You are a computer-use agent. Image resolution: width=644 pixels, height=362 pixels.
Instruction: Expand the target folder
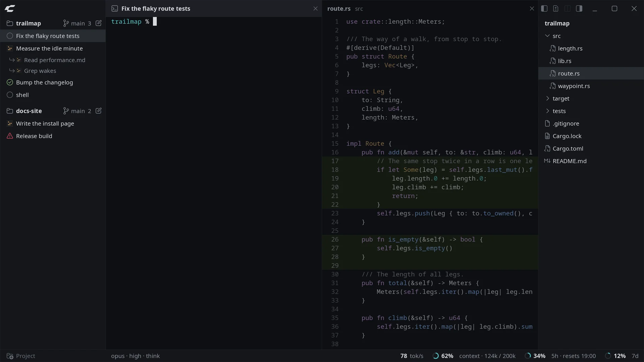pyautogui.click(x=591, y=99)
